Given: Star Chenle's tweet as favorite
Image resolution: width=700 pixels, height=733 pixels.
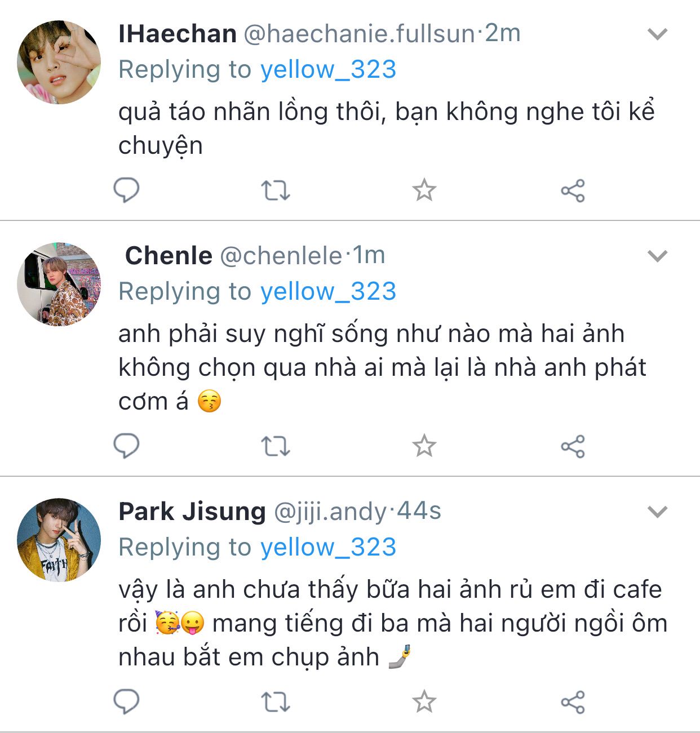Looking at the screenshot, I should pos(424,446).
